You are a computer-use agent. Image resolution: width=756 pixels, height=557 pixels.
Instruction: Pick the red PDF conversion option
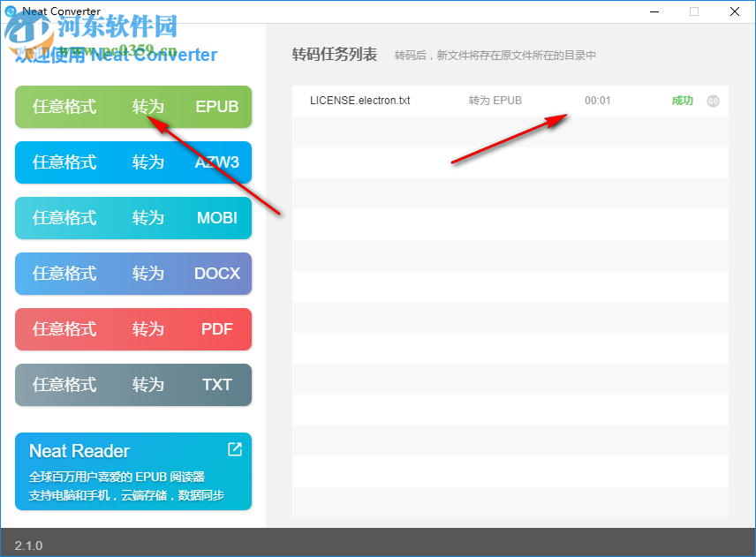point(132,329)
